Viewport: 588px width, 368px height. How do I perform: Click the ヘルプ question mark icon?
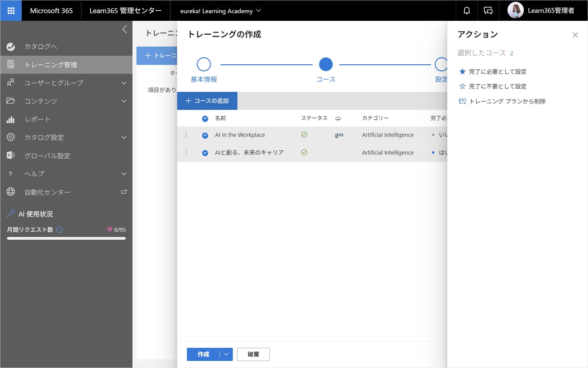pos(11,174)
